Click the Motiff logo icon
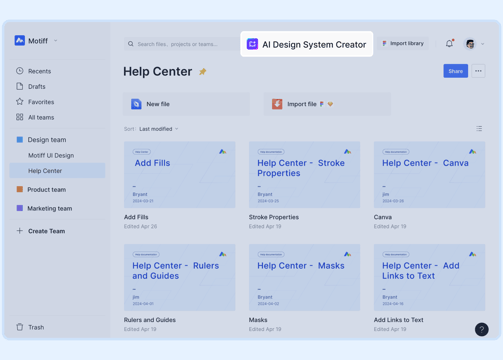 [x=20, y=40]
